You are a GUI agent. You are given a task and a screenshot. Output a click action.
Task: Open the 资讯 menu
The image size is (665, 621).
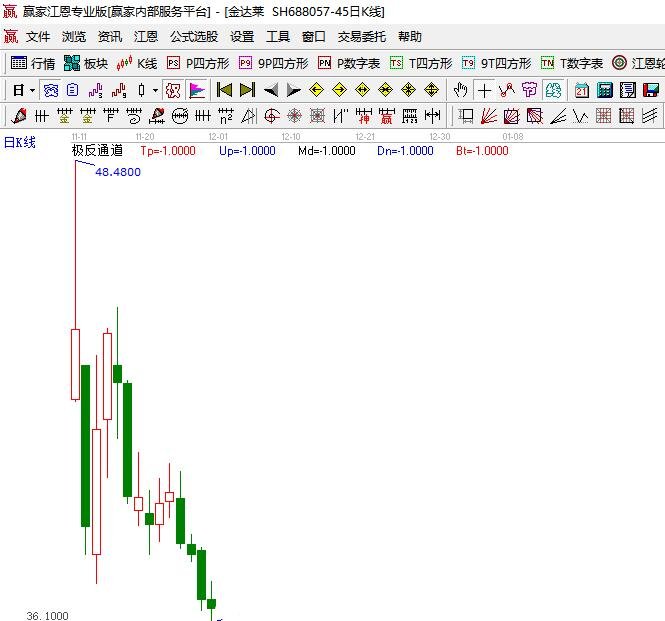[x=110, y=36]
